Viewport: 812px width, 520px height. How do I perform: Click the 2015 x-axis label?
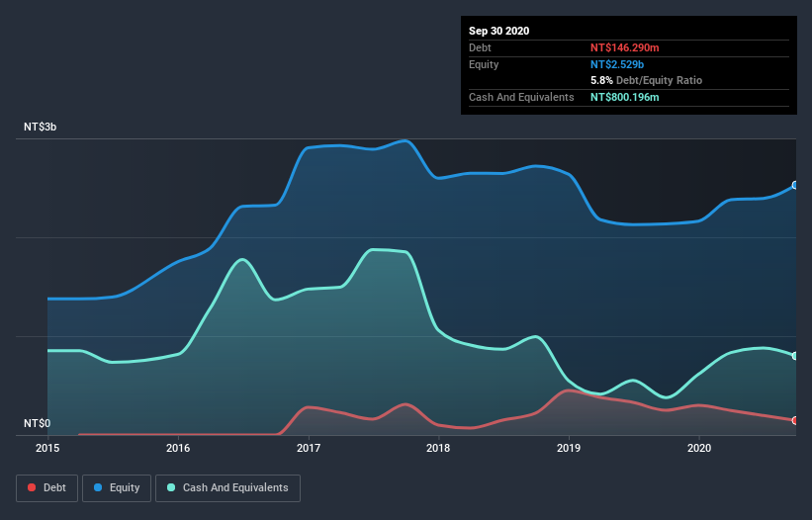click(47, 448)
